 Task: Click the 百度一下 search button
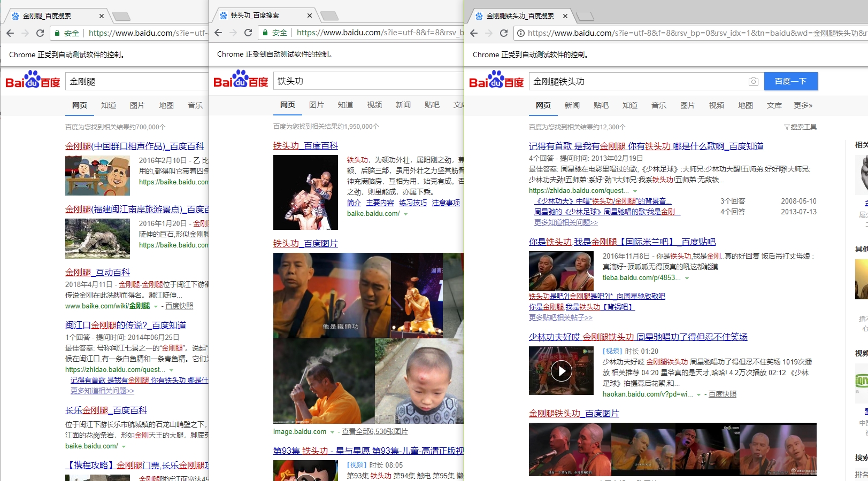790,81
